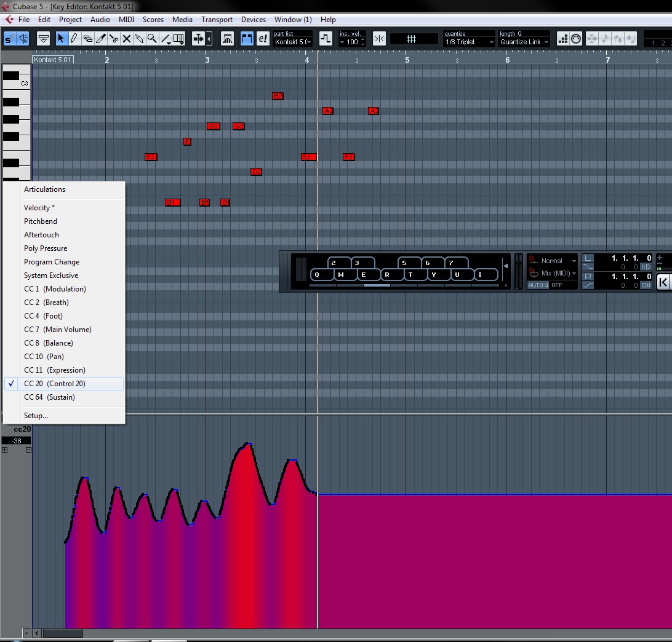Open the Set up Window Layout button
Image resolution: width=672 pixels, height=642 pixels.
(43, 39)
